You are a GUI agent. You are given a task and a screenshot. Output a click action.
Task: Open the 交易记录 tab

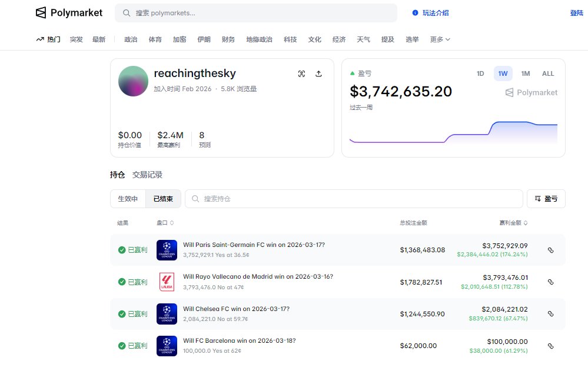147,175
